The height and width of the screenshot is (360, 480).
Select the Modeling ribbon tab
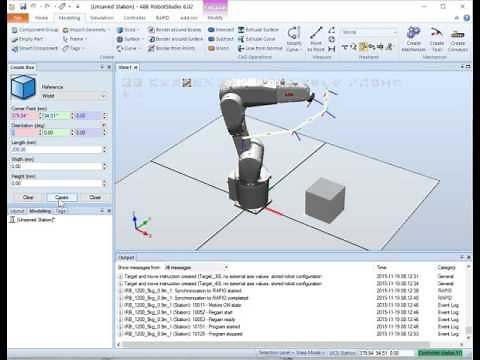[69, 18]
